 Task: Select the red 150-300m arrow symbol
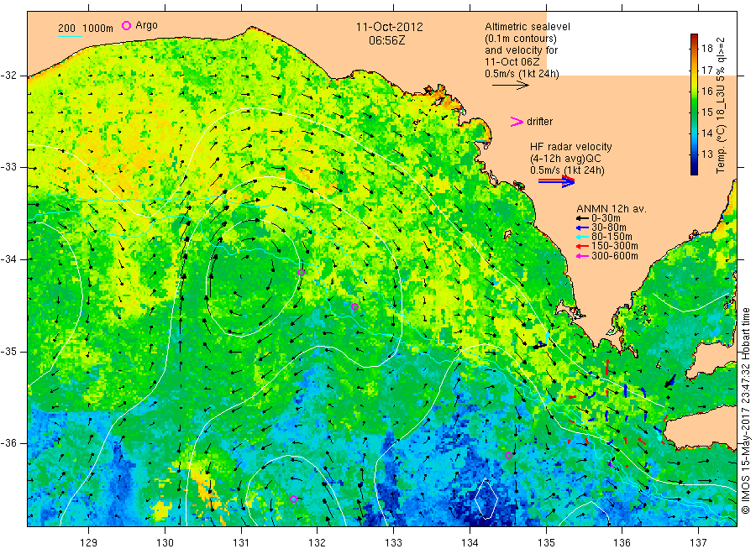pyautogui.click(x=582, y=247)
